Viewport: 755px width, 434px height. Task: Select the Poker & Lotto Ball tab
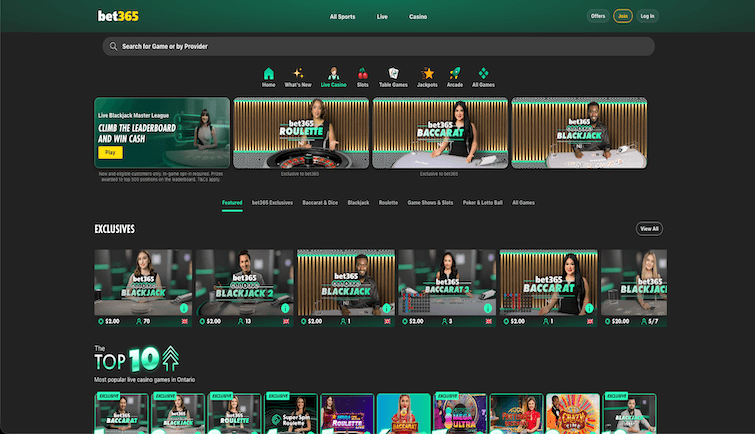pyautogui.click(x=482, y=203)
